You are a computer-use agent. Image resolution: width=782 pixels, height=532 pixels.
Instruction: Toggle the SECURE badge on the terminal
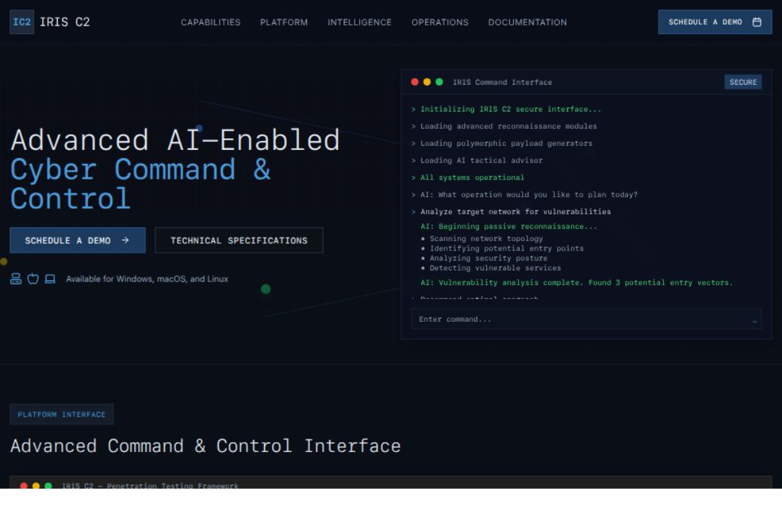[742, 82]
